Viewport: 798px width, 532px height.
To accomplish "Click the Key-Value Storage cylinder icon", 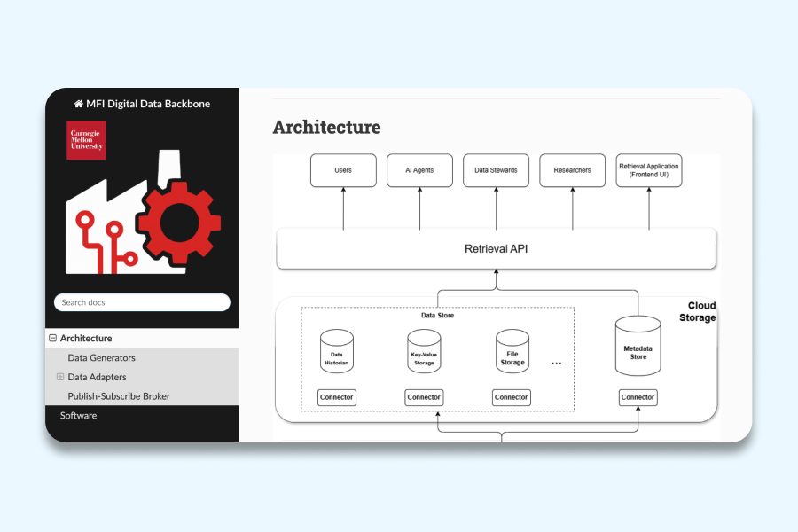I will point(424,352).
